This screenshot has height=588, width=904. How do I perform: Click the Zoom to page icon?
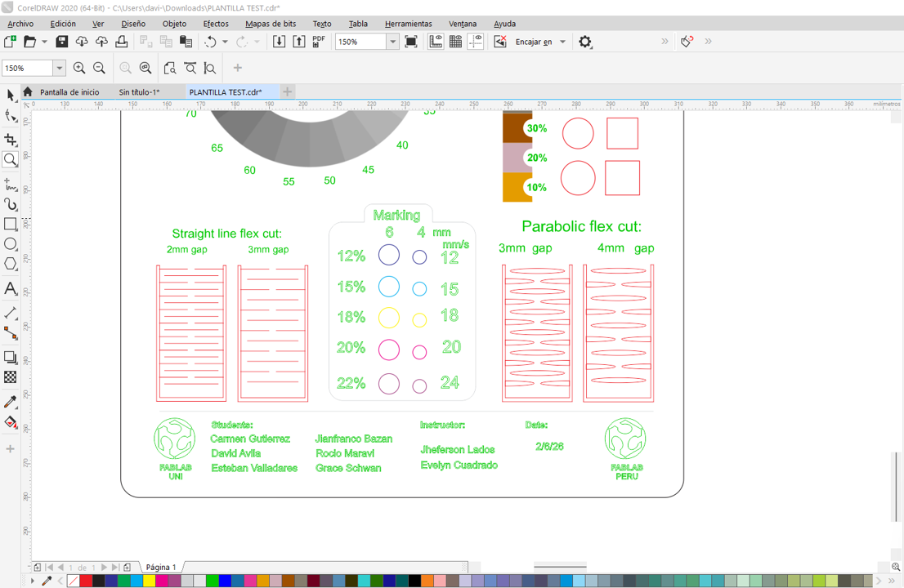pyautogui.click(x=169, y=68)
